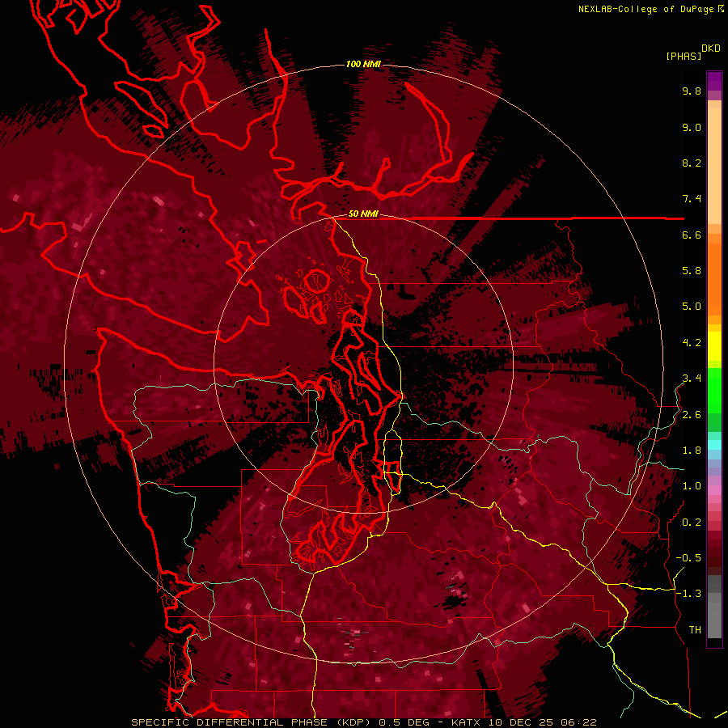
Task: Click the 9.0 value on the color scale
Action: pos(692,127)
